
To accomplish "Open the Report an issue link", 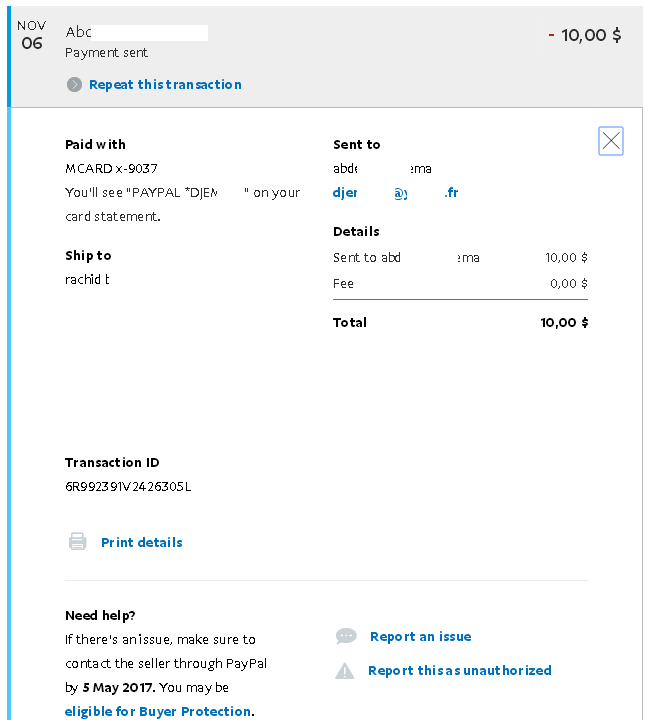I will click(x=420, y=637).
